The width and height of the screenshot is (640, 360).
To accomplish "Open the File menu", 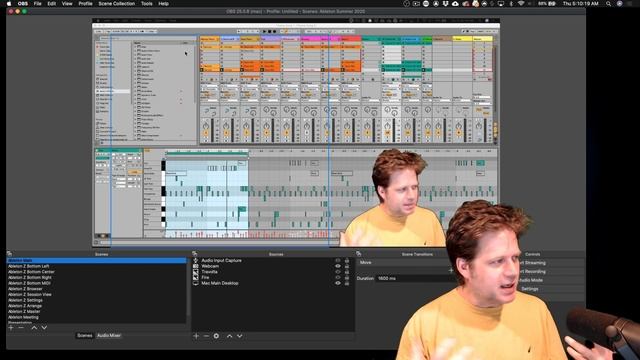I will pos(38,4).
